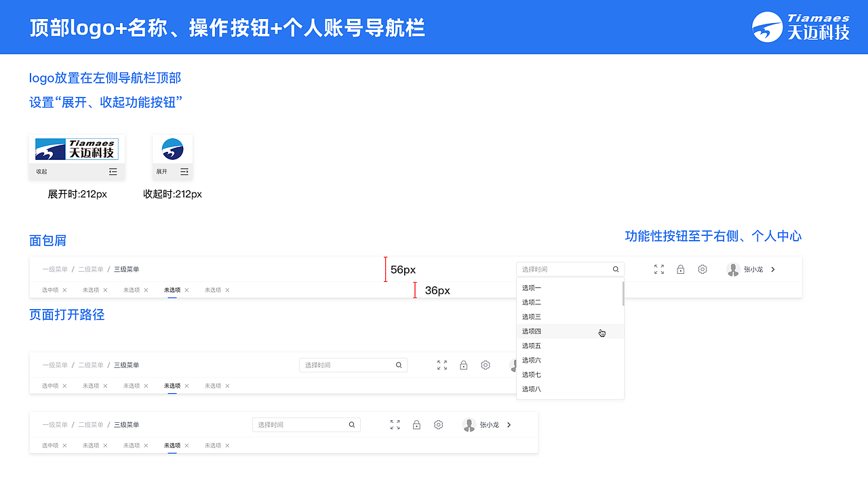Close the 选中项 tab in the narrowest navbar
The height and width of the screenshot is (488, 868).
coord(64,445)
